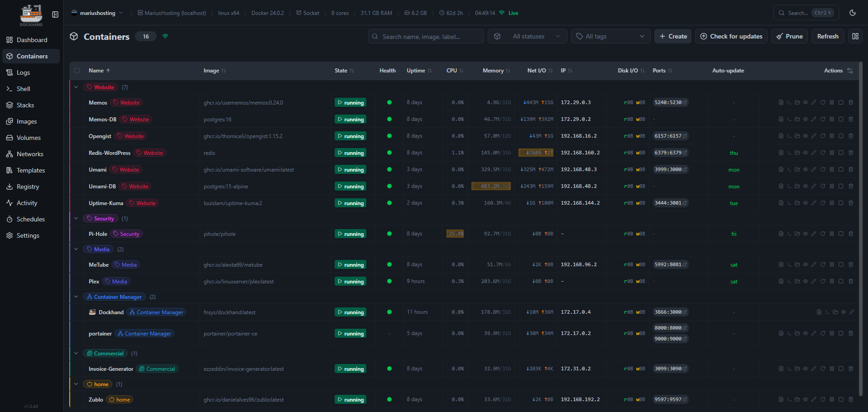
Task: Sort containers by Memory column
Action: click(x=497, y=71)
